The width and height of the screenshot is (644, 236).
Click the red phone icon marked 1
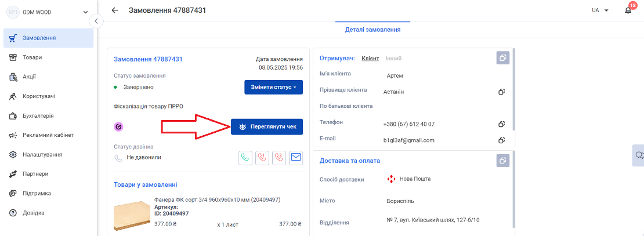click(262, 158)
